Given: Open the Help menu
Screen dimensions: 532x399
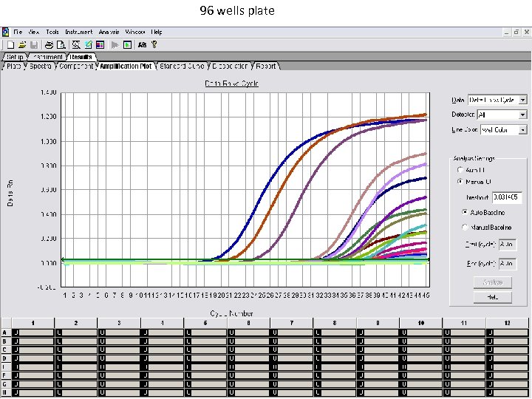Looking at the screenshot, I should point(157,32).
